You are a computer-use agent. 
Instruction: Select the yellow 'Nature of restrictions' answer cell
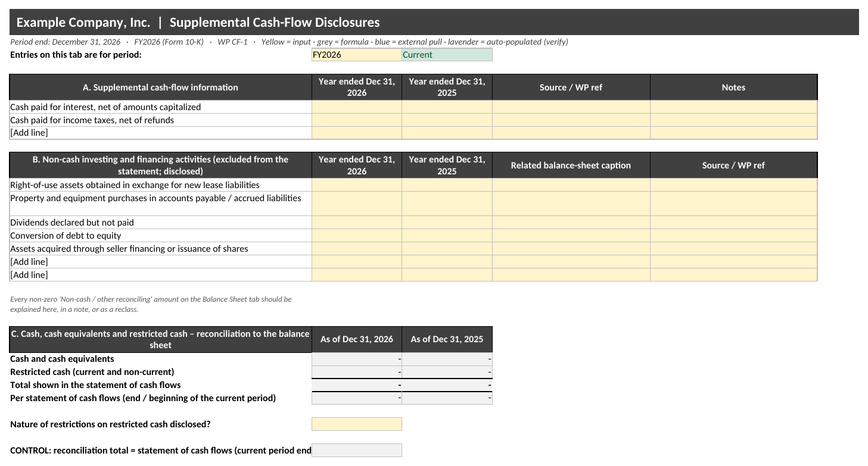357,424
